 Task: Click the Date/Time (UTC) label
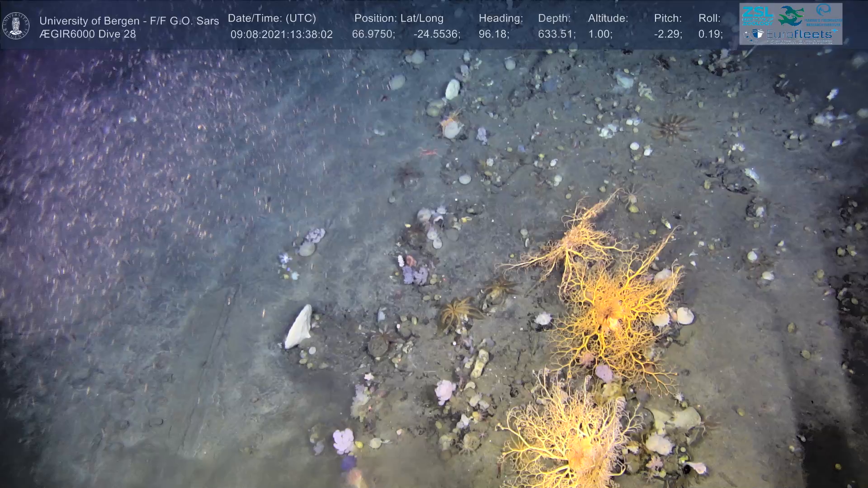272,19
